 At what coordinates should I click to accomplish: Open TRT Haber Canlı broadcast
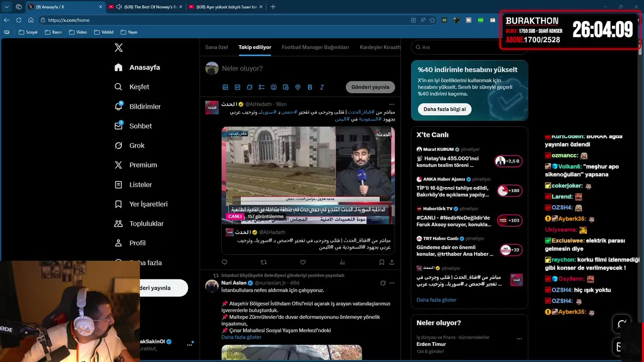[469, 246]
